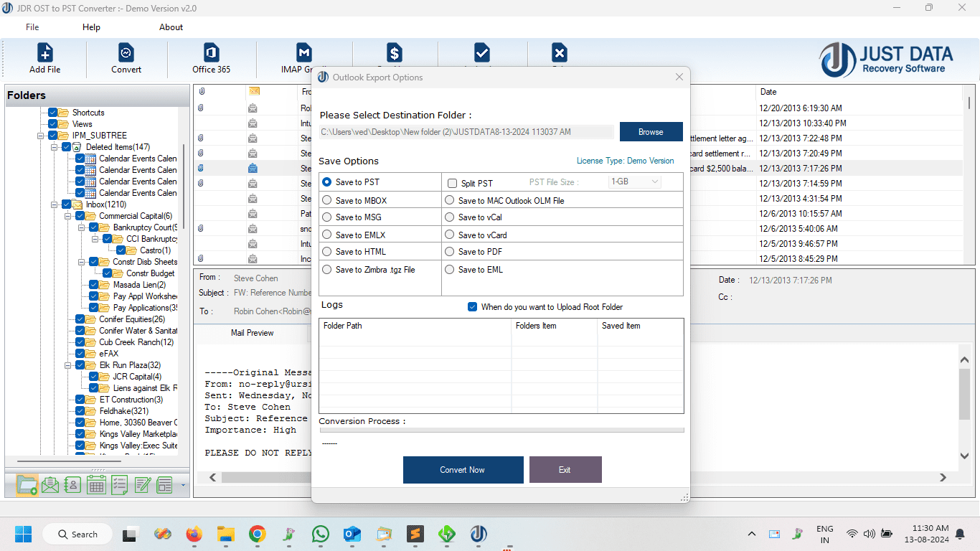Open the File menu
980x551 pixels.
coord(32,27)
